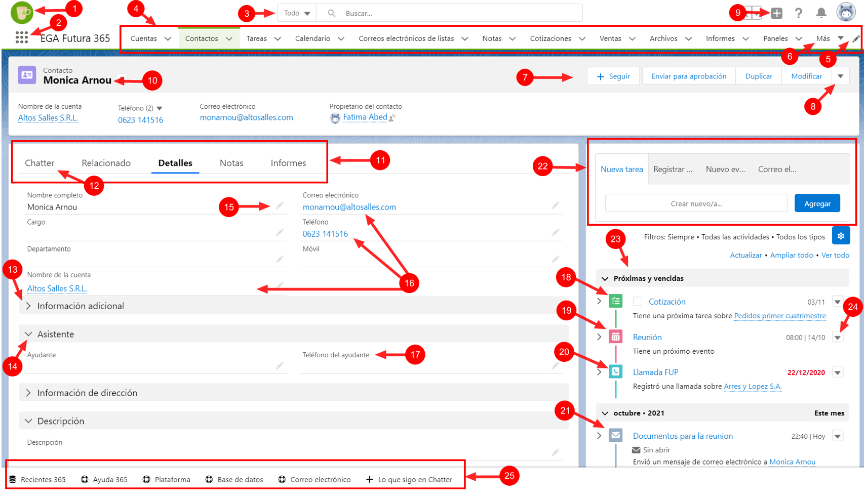This screenshot has width=866, height=504.
Task: Select the Registrar activity tab
Action: tap(673, 169)
